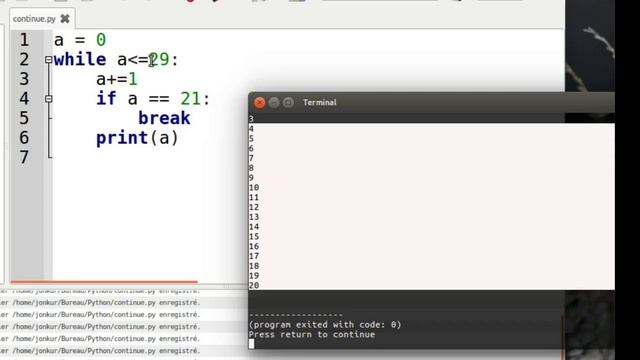
Task: Collapse the while loop fold marker on line 2
Action: pyautogui.click(x=49, y=60)
